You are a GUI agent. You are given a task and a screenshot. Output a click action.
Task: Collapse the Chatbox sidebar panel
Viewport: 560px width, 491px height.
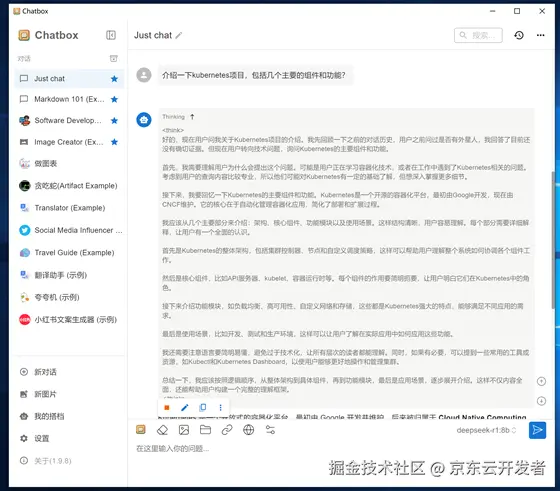[x=111, y=35]
